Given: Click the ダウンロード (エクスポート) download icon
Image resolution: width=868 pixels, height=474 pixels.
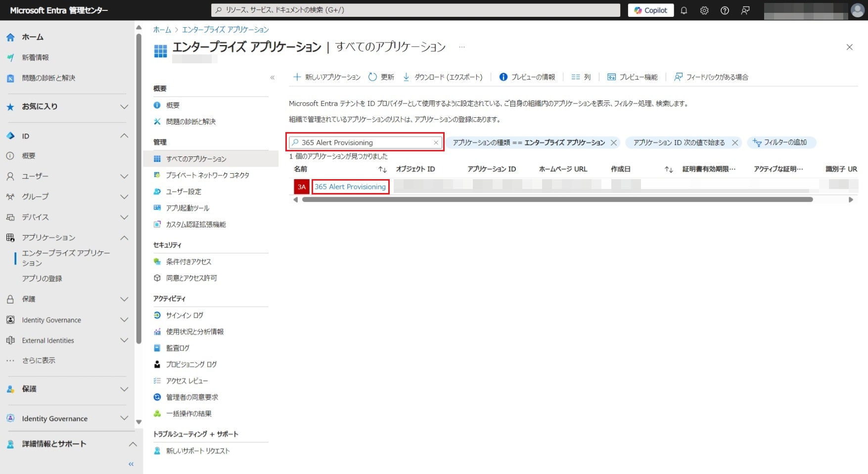Looking at the screenshot, I should [x=406, y=77].
